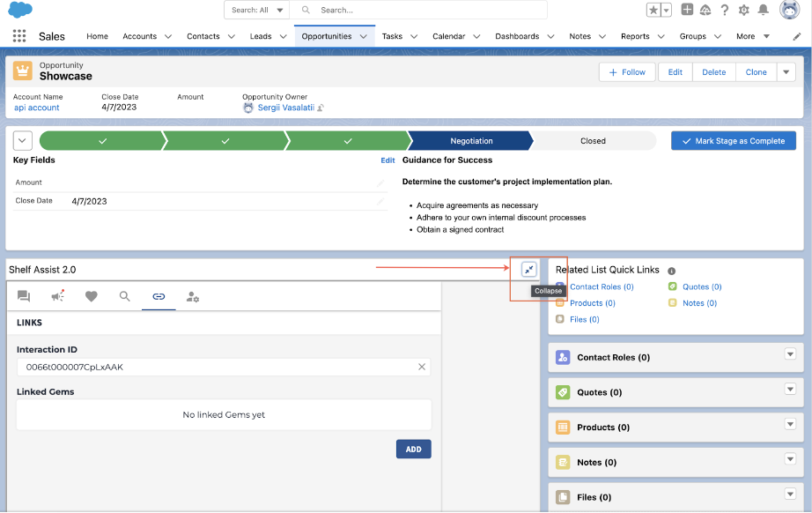
Task: Open the Shelf Assist search tab icon
Action: (x=125, y=296)
